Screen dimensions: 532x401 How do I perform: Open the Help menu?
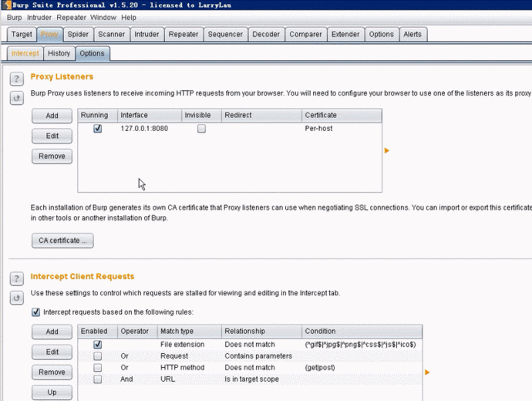tap(129, 18)
